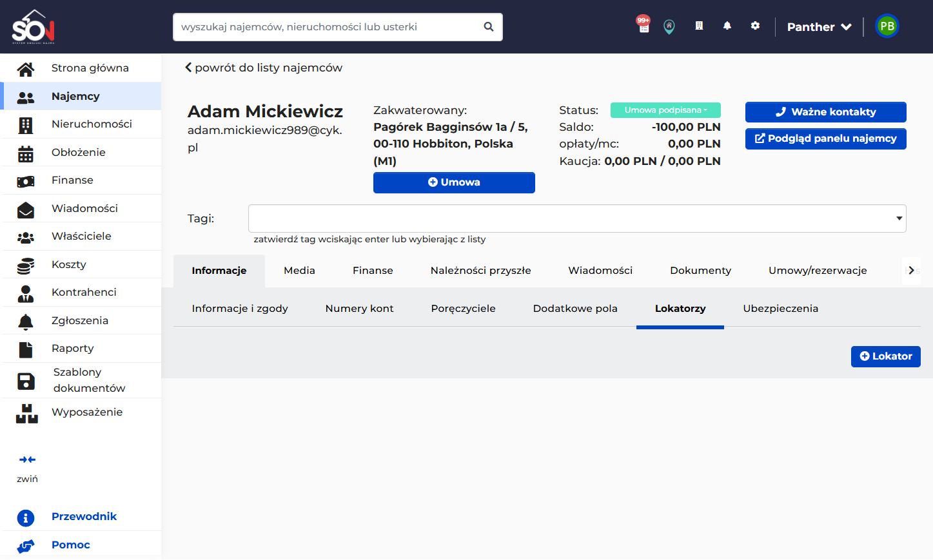Click the blue Umowa add button
This screenshot has width=933, height=560.
(454, 182)
